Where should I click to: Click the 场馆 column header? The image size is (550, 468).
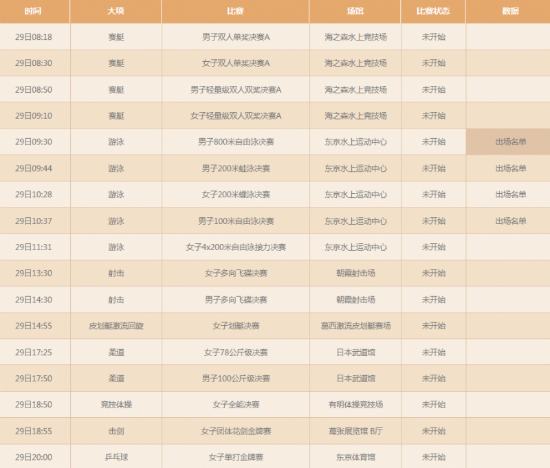coord(355,11)
